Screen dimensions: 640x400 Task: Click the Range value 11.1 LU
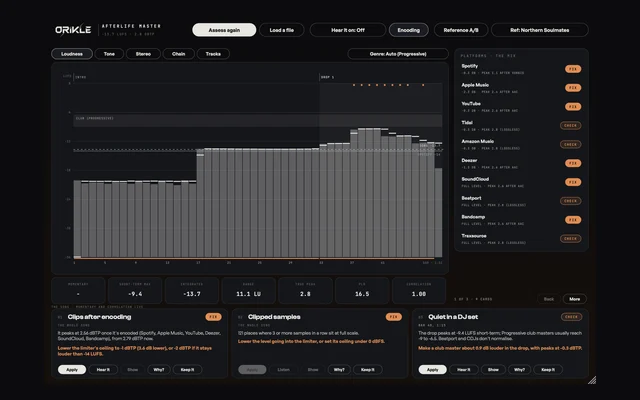[x=248, y=294]
